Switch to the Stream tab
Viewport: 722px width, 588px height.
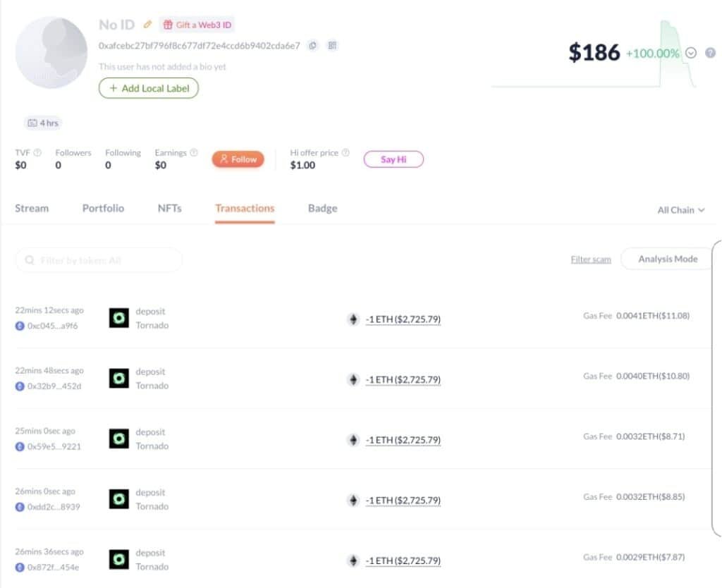[x=31, y=208]
